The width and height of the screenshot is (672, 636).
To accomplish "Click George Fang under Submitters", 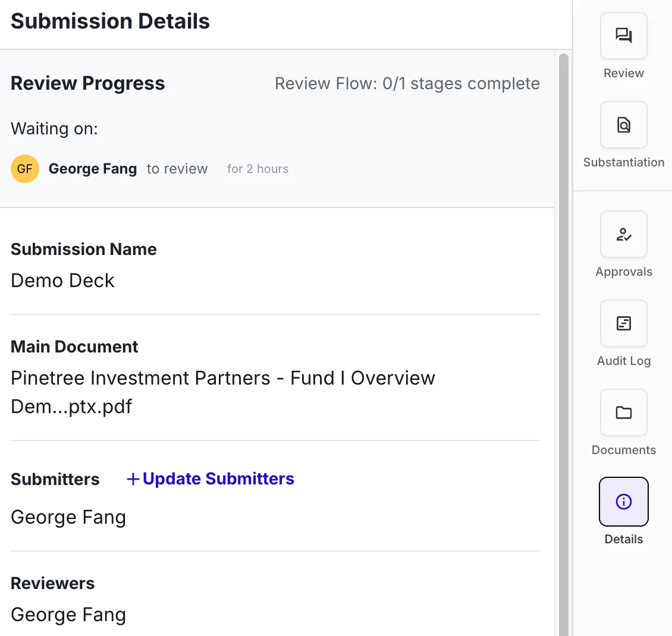I will pyautogui.click(x=68, y=517).
